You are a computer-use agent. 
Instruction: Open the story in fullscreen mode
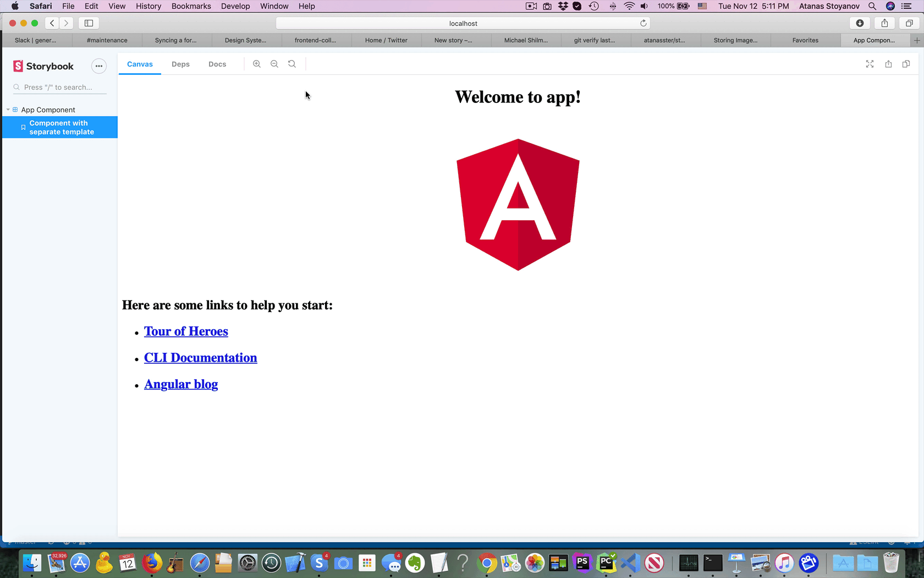click(x=870, y=64)
